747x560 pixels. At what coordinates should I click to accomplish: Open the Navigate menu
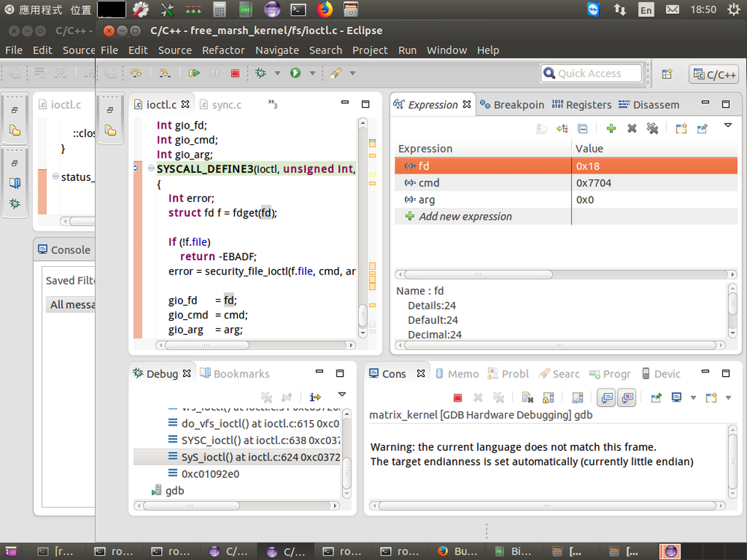pyautogui.click(x=277, y=50)
